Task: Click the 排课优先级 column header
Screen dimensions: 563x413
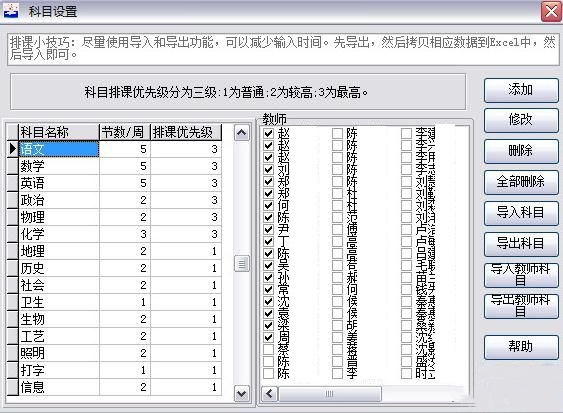Action: point(186,132)
